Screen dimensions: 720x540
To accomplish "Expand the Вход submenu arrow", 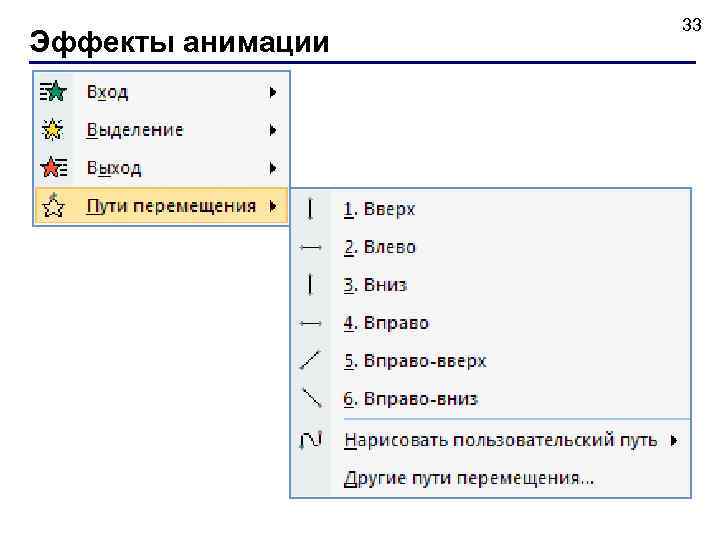I will (x=272, y=92).
